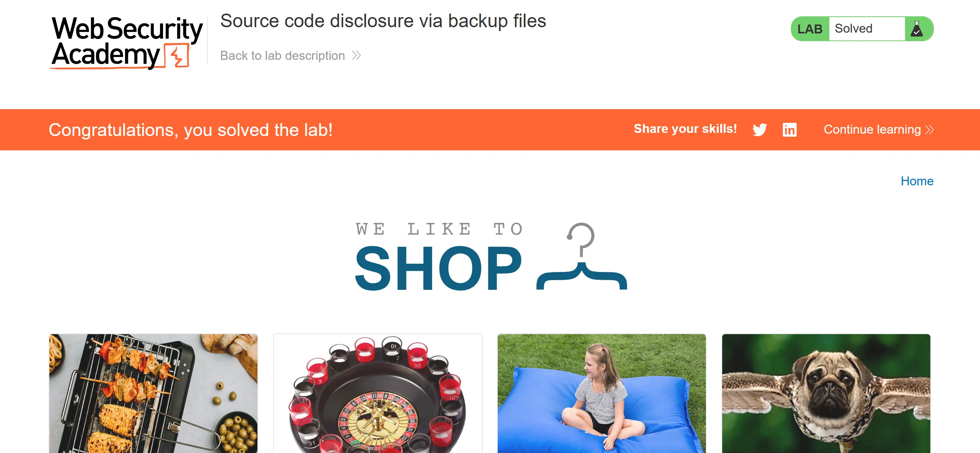Go back to lab description

coord(282,56)
